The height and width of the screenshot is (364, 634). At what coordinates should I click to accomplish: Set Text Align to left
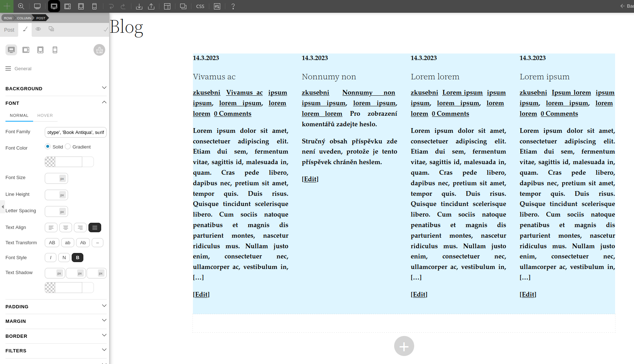click(51, 227)
